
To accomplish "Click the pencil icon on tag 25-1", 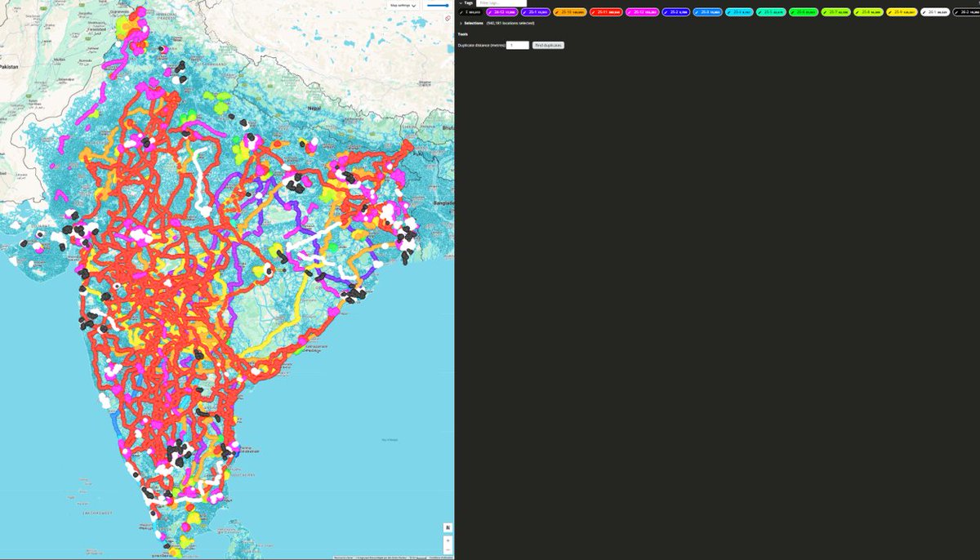I will (x=526, y=12).
